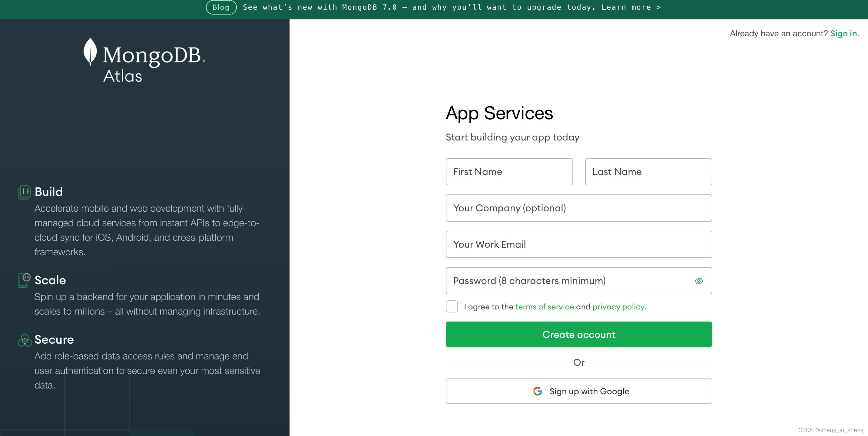Screen dimensions: 868x436
Task: Click the Blog pill in banner
Action: [x=221, y=7]
